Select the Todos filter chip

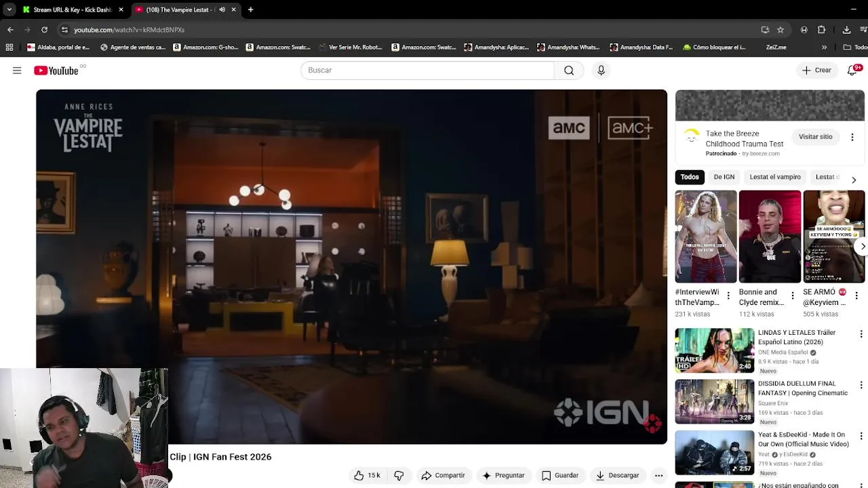(690, 177)
